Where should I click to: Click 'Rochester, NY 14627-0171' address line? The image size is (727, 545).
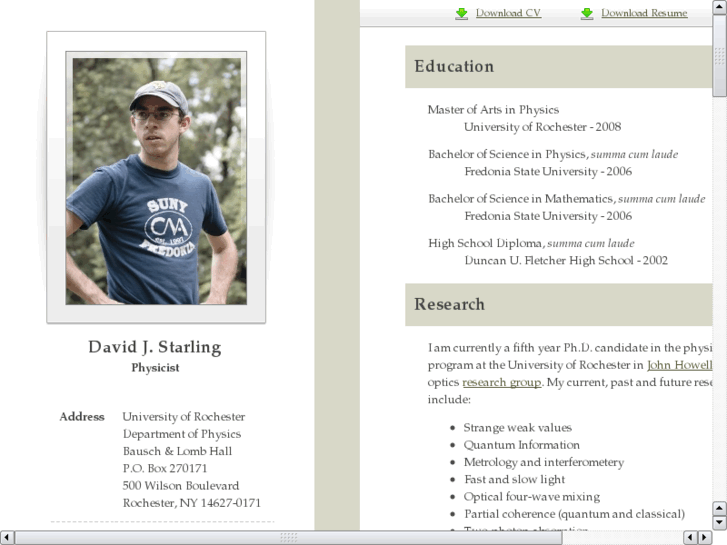(x=191, y=503)
